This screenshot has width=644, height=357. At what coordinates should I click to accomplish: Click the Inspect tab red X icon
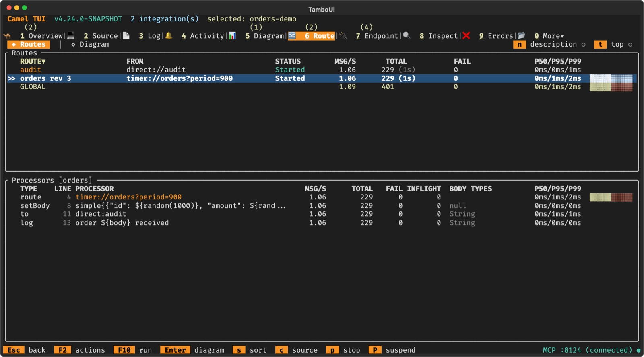(466, 36)
